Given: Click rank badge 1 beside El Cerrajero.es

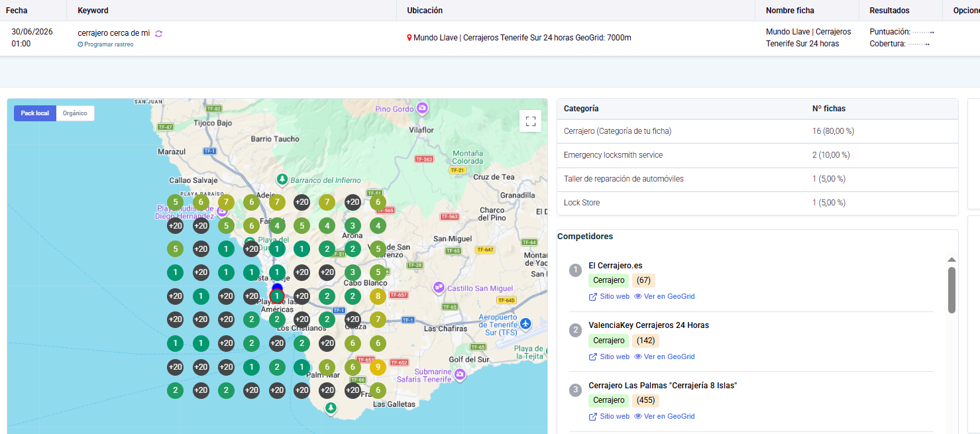Looking at the screenshot, I should pyautogui.click(x=576, y=270).
